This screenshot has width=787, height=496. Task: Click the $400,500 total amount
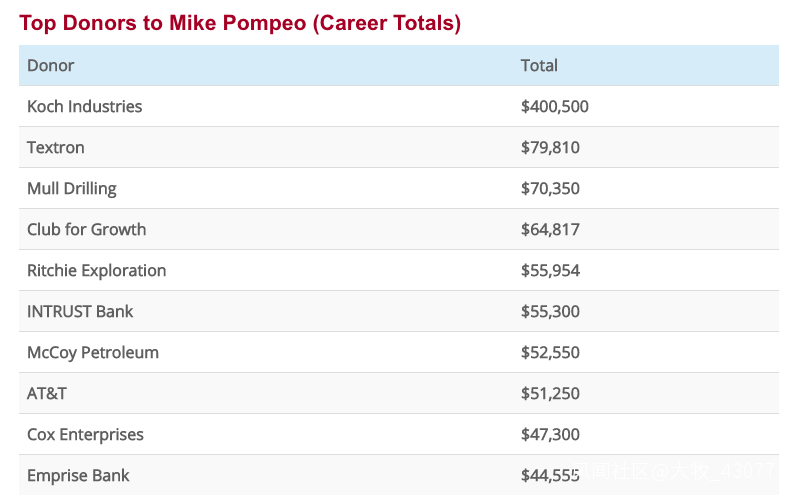[554, 107]
